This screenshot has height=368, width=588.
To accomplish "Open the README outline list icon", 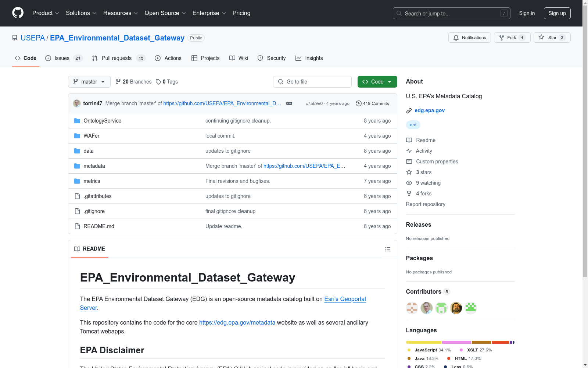I will (x=387, y=249).
